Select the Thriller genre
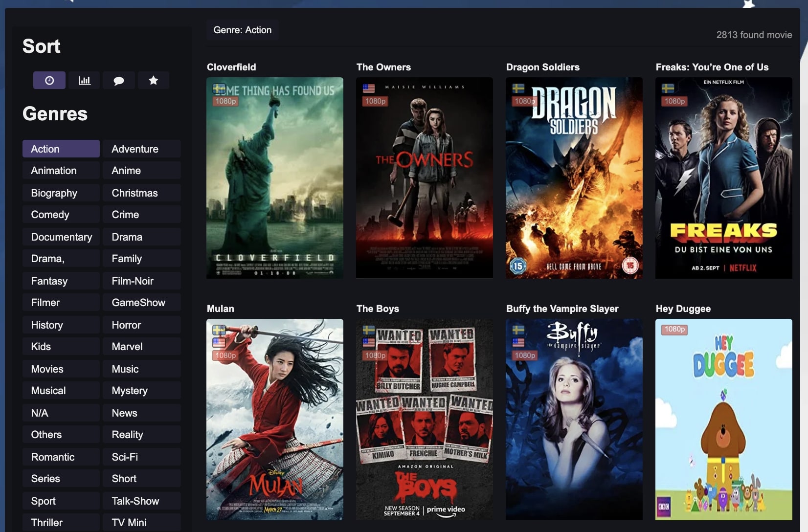Image resolution: width=808 pixels, height=532 pixels. 61,522
